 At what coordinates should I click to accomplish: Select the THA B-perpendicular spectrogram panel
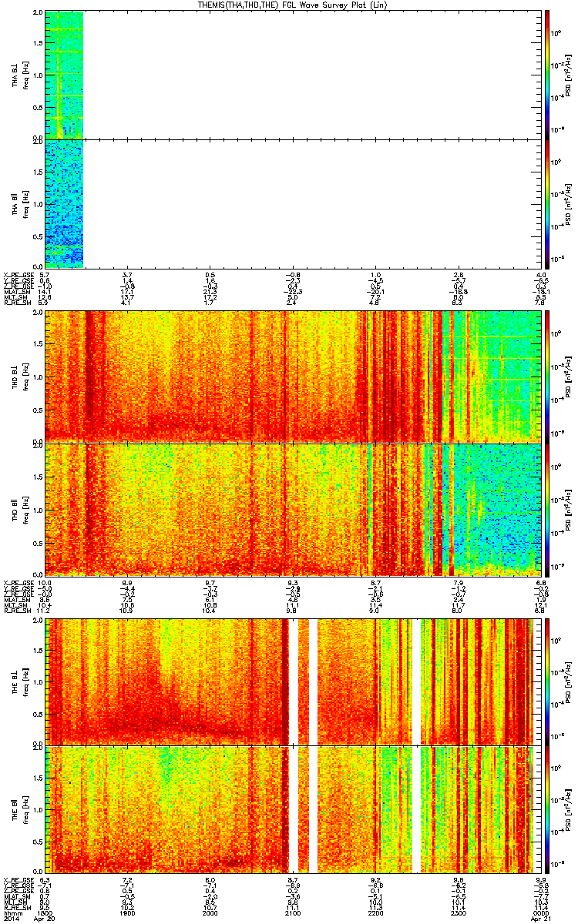[x=292, y=75]
